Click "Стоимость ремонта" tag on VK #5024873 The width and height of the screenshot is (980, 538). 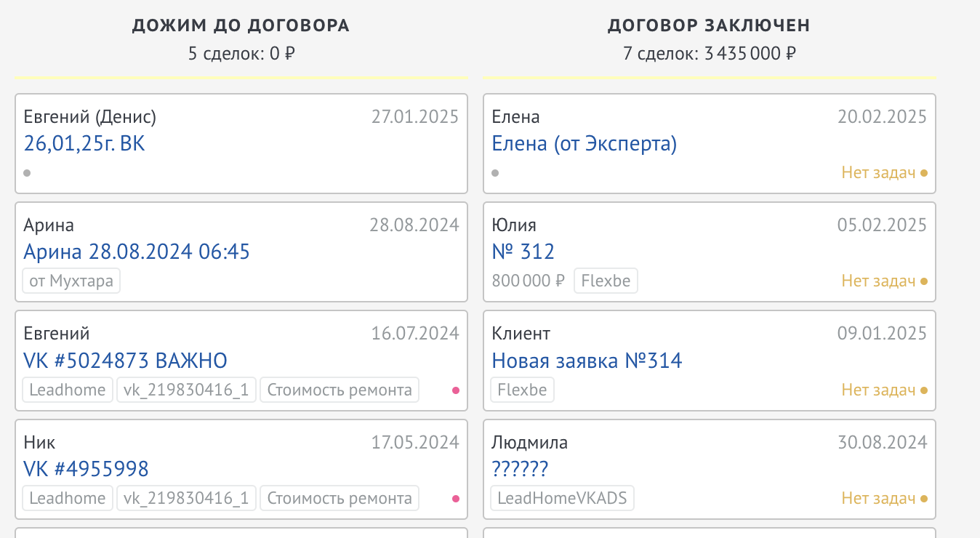(340, 390)
